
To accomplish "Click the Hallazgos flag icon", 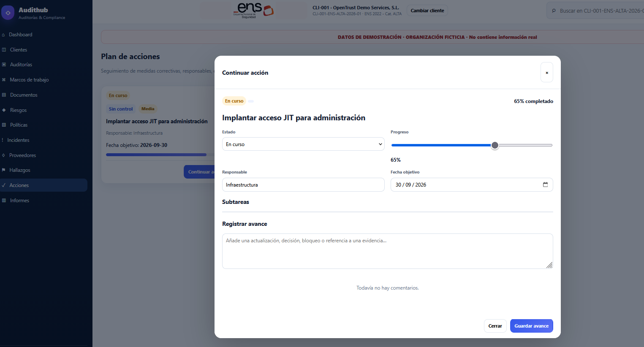I will [x=3, y=170].
